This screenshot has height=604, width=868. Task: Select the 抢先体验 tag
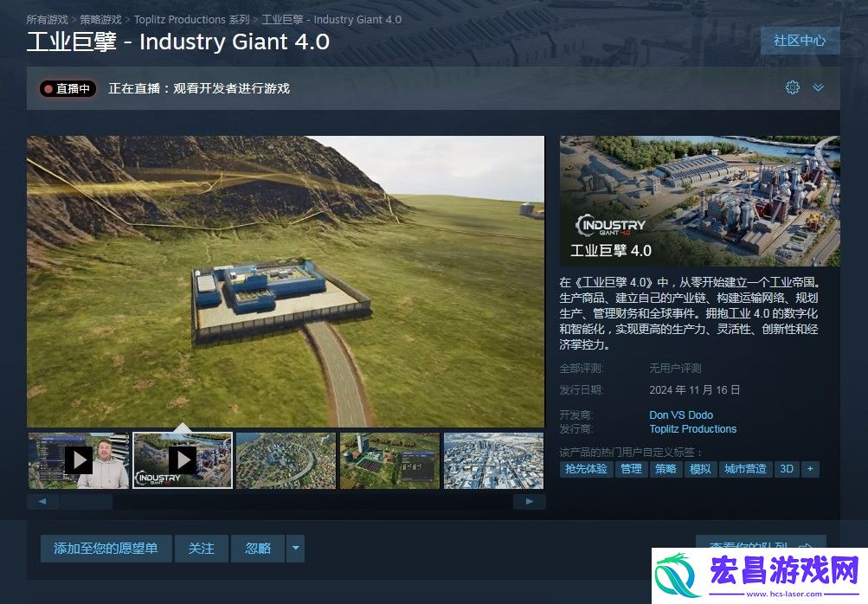point(586,469)
